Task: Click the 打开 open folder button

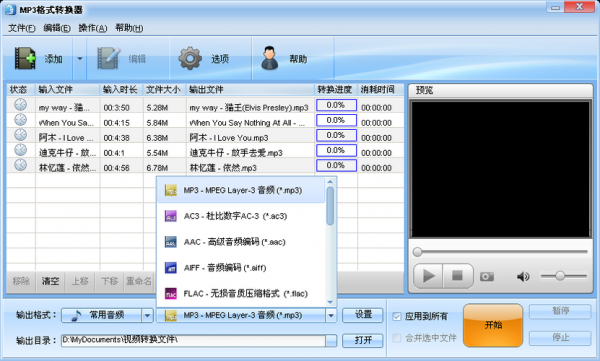Action: click(x=363, y=340)
